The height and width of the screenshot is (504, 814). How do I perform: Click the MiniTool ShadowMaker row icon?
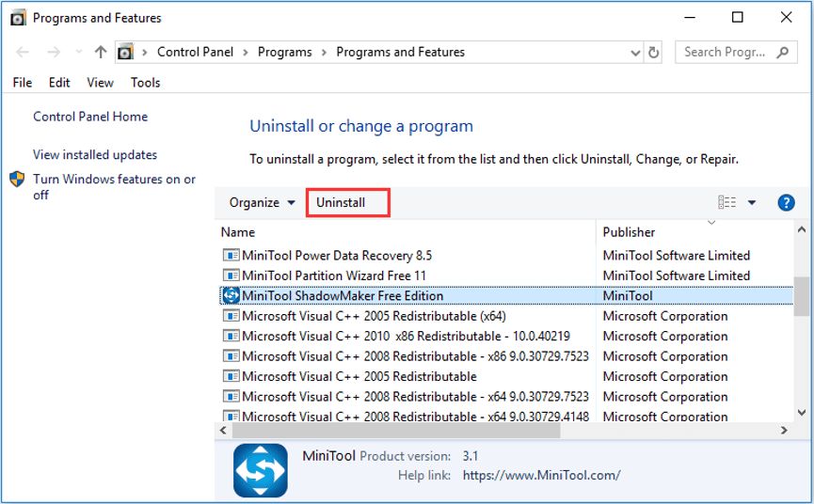coord(231,295)
